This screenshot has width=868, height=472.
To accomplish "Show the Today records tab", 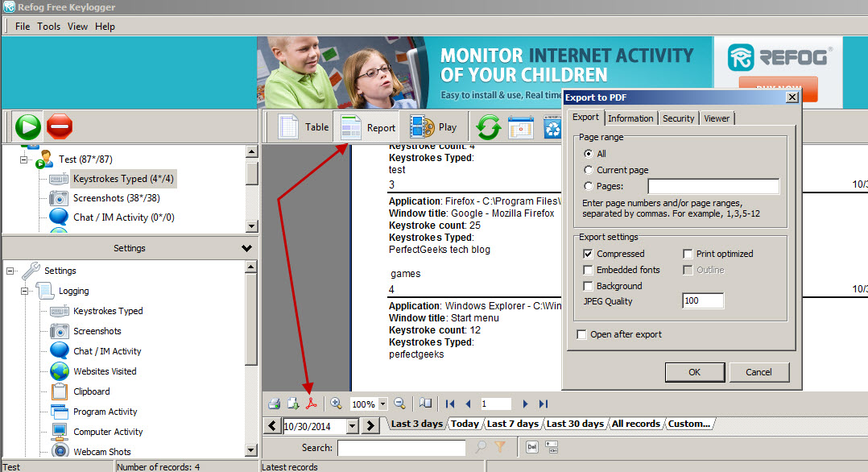I will pyautogui.click(x=465, y=424).
